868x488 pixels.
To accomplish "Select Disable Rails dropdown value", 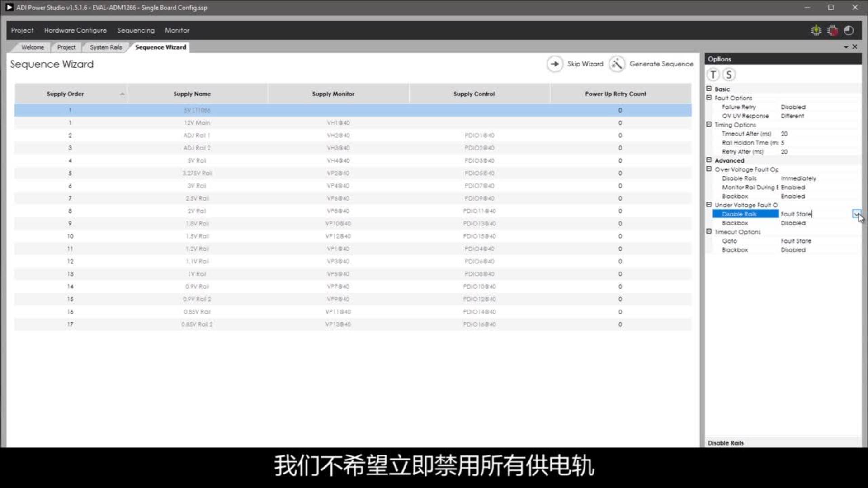I will click(857, 213).
